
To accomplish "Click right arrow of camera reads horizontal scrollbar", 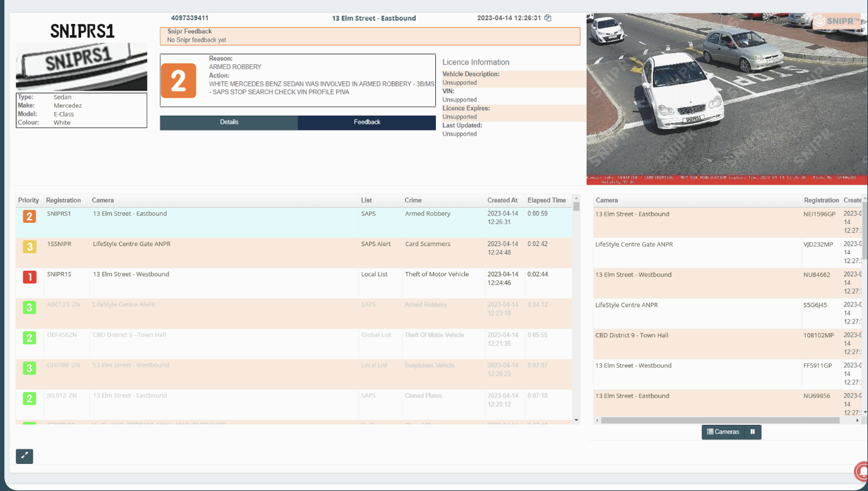I will tap(858, 420).
